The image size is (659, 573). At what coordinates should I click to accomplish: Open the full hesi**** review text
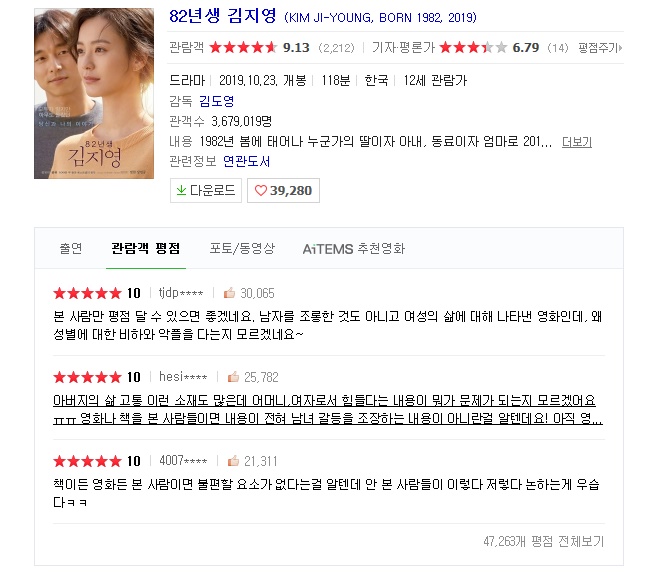point(328,409)
